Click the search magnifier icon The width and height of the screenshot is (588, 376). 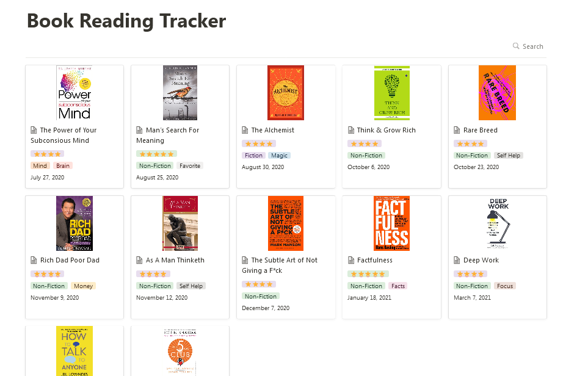point(516,46)
